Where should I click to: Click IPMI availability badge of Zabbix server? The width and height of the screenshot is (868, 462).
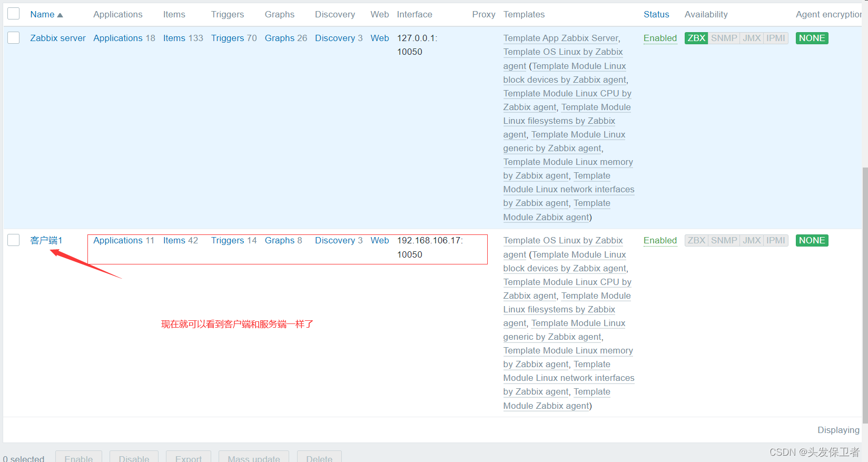click(x=776, y=38)
